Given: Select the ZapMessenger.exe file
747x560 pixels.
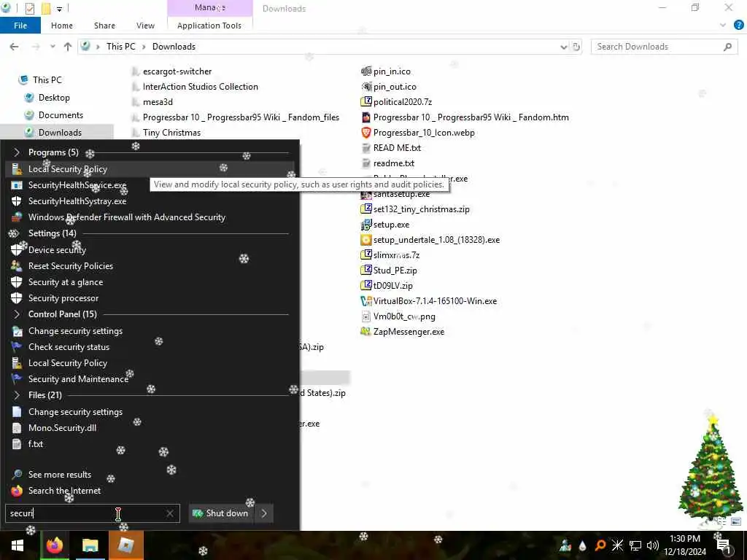Looking at the screenshot, I should [x=403, y=332].
